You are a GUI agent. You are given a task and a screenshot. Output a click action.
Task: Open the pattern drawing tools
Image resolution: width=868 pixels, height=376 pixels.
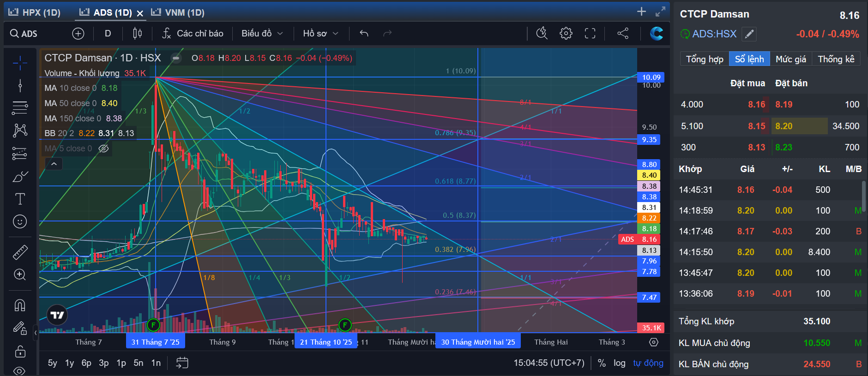click(20, 131)
